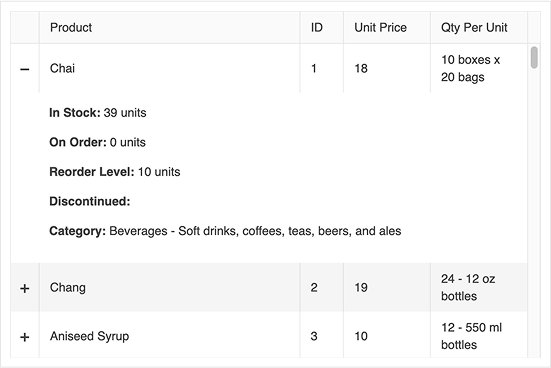
Task: Click the vertical scrollbar thumb
Action: (534, 57)
